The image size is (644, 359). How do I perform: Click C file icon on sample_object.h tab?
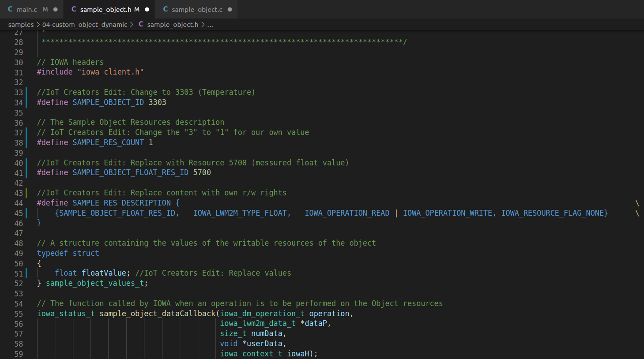(74, 9)
